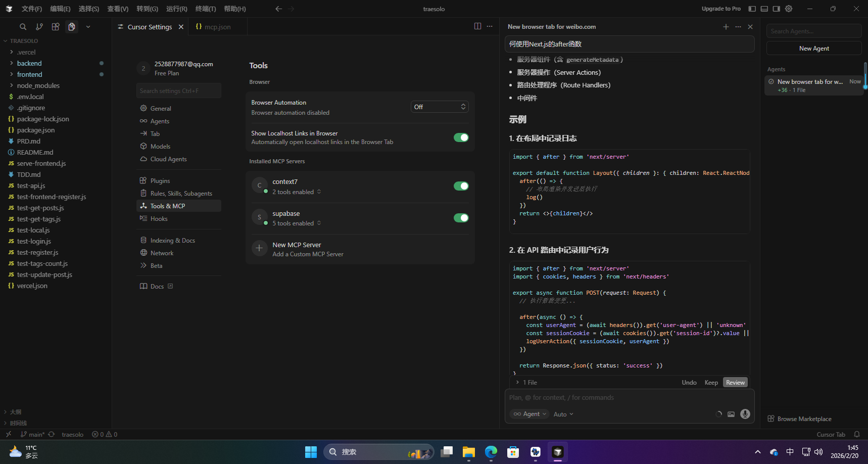Toggle the bottom panel layout icon
The height and width of the screenshot is (464, 868).
point(764,9)
